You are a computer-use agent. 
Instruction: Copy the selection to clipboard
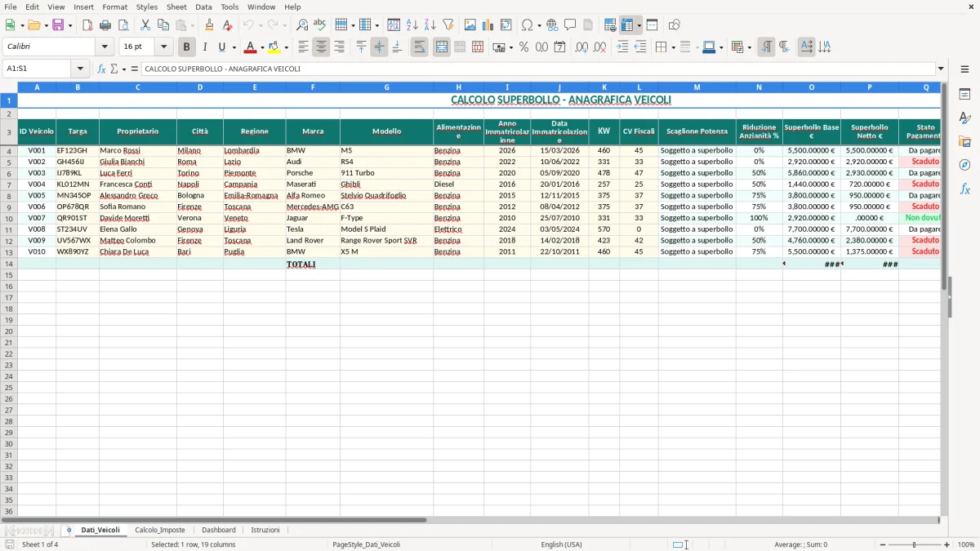163,25
